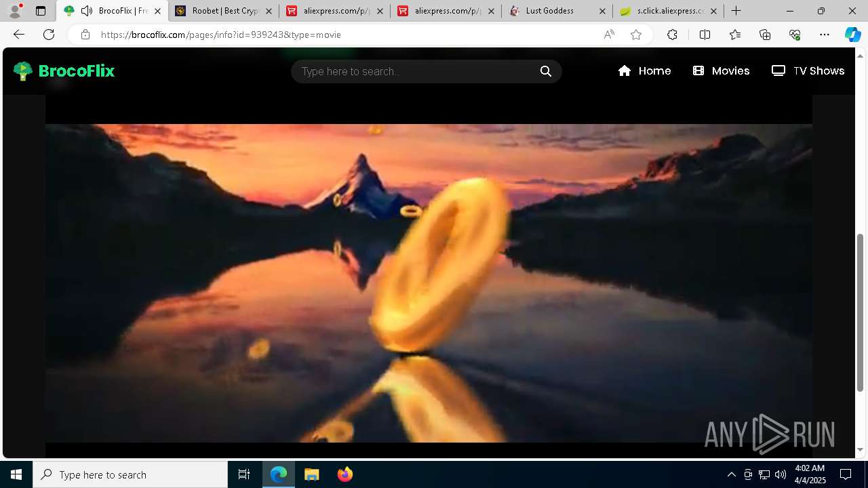Activate Read aloud icon in address bar
Viewport: 868px width, 488px height.
point(609,35)
